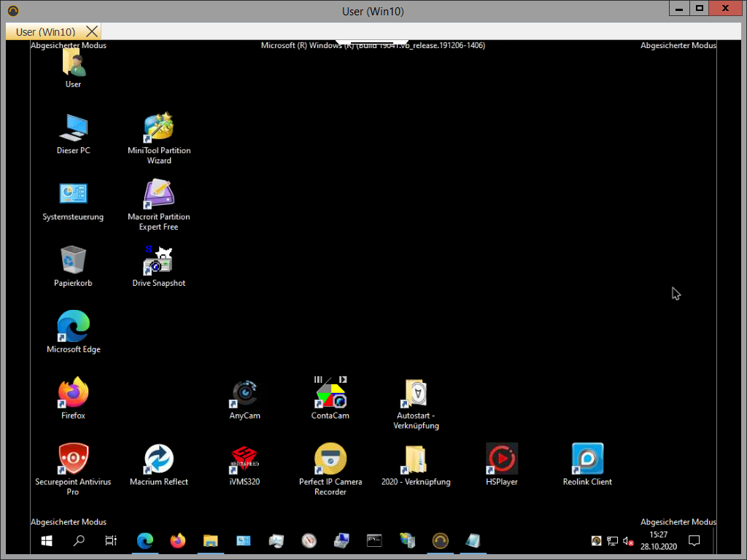Select the Systemsteuerung desktop icon
747x560 pixels.
coord(73,195)
